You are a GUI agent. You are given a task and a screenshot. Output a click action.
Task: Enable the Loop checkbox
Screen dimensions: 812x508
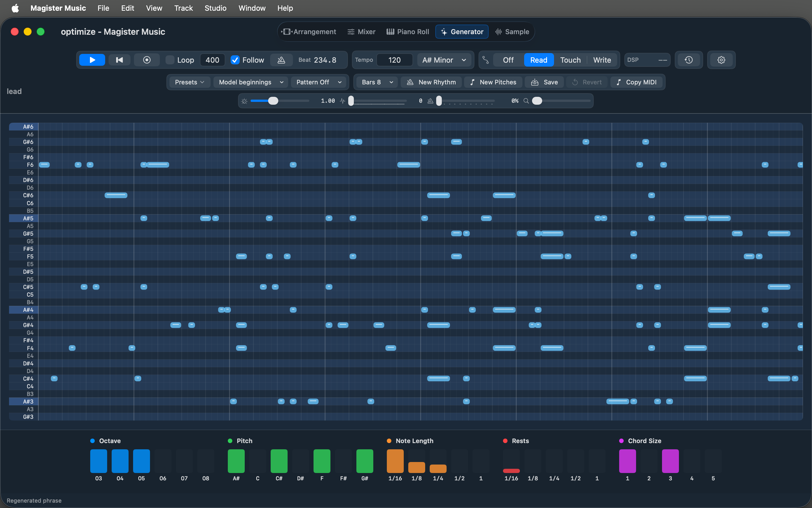pyautogui.click(x=170, y=60)
